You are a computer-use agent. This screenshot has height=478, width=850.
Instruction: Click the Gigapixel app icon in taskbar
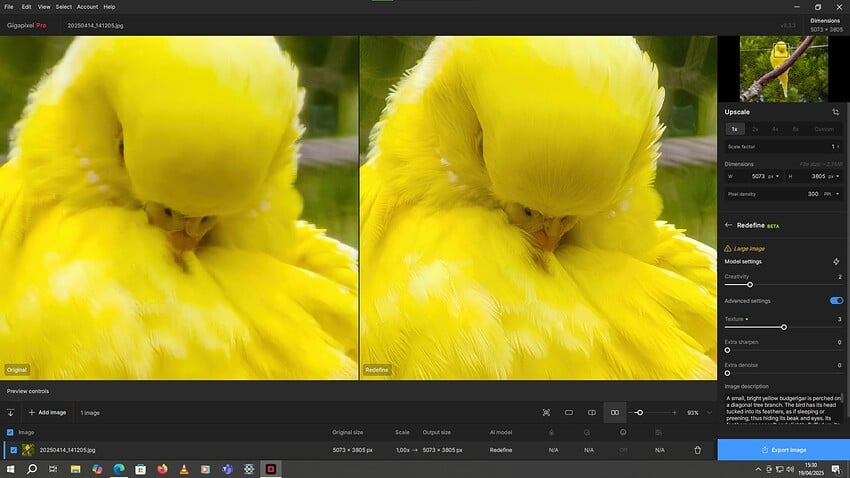tap(271, 469)
